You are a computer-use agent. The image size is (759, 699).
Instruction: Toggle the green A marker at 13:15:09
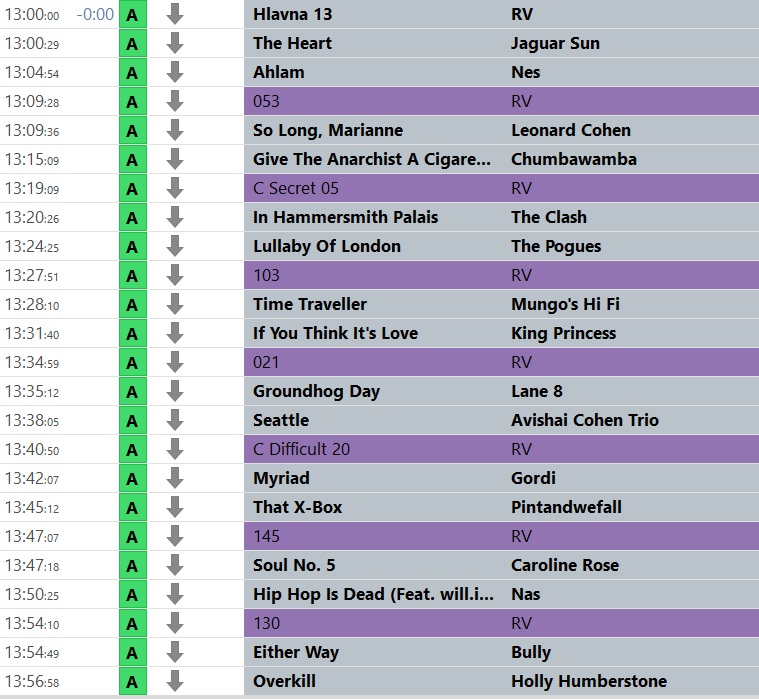click(x=133, y=160)
